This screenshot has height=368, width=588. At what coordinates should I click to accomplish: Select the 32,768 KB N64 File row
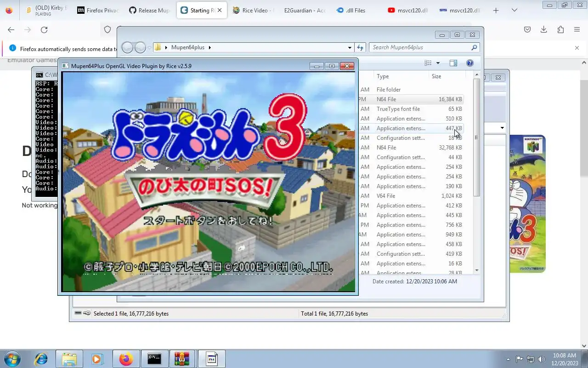(411, 148)
